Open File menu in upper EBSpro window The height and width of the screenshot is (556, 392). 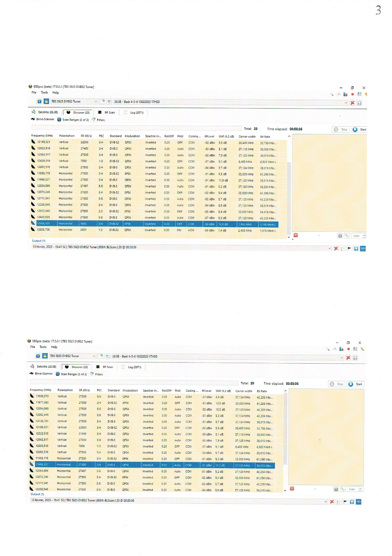(x=34, y=92)
